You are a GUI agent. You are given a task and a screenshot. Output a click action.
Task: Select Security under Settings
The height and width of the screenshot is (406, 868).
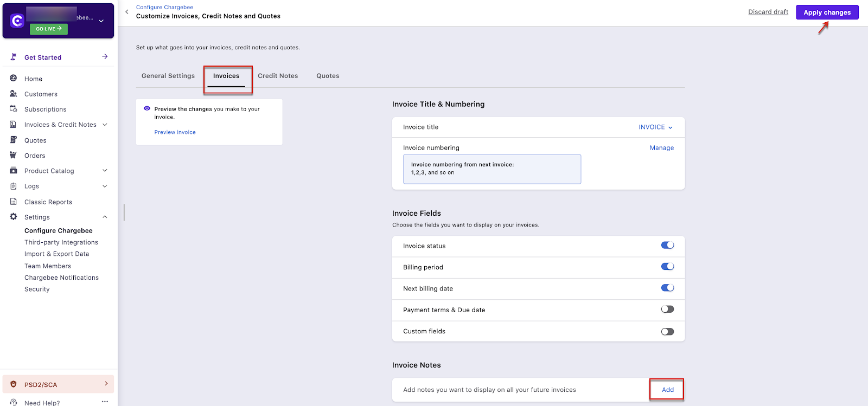coord(37,289)
